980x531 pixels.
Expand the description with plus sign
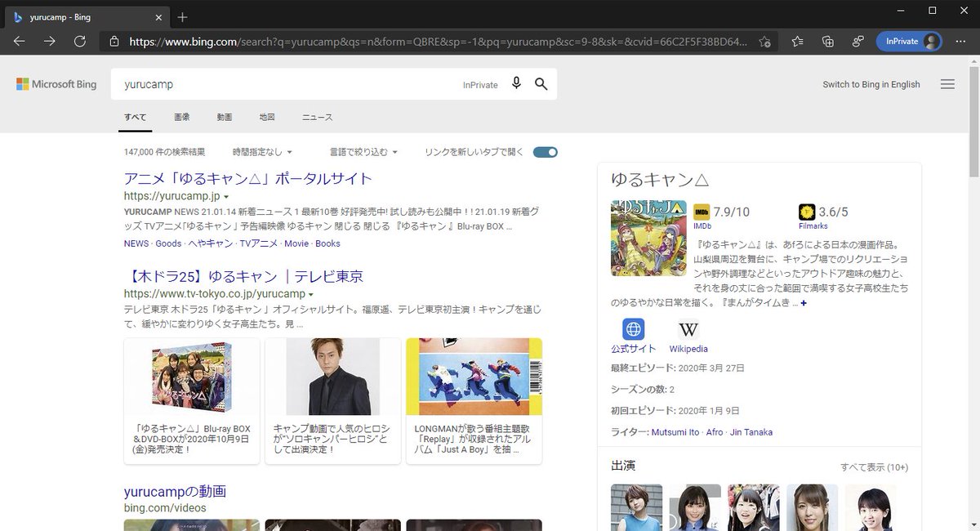(804, 303)
